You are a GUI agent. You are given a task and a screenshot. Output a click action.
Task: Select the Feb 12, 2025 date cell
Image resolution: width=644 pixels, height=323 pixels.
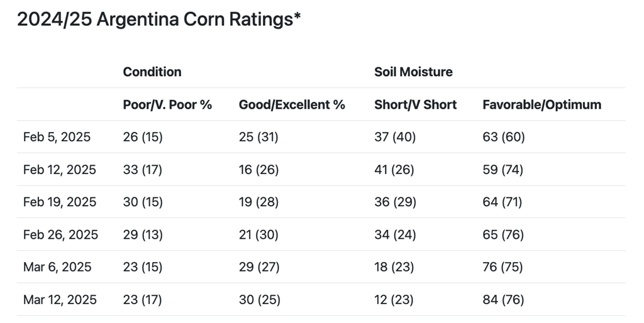pyautogui.click(x=60, y=170)
